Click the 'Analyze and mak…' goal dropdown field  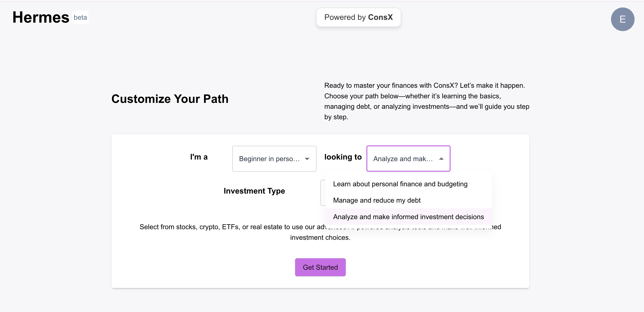(x=403, y=159)
